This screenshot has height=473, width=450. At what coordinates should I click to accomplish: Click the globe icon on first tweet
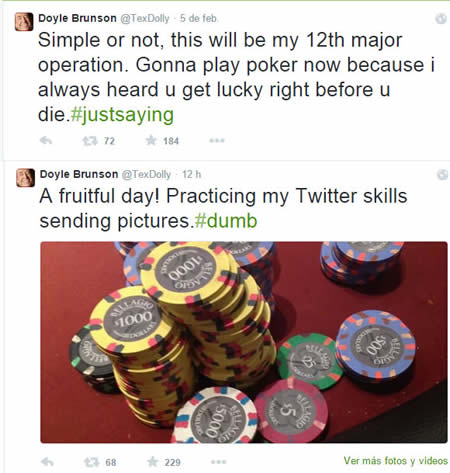441,19
